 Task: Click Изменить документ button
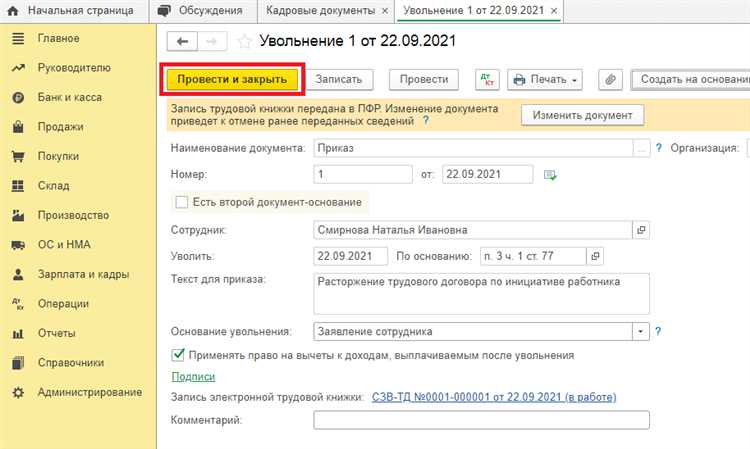tap(583, 115)
